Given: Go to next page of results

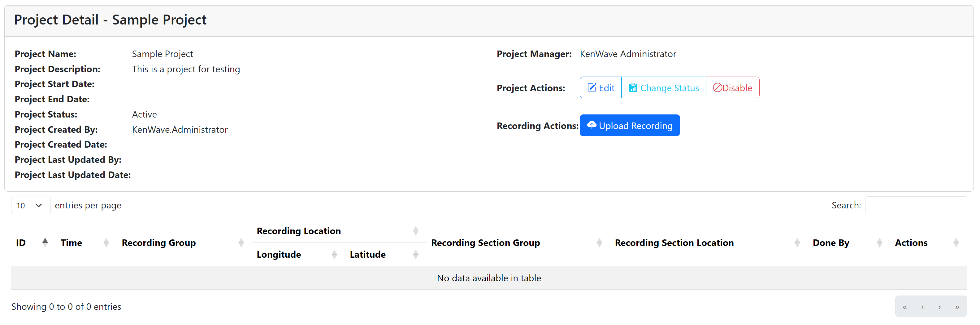Looking at the screenshot, I should [939, 307].
